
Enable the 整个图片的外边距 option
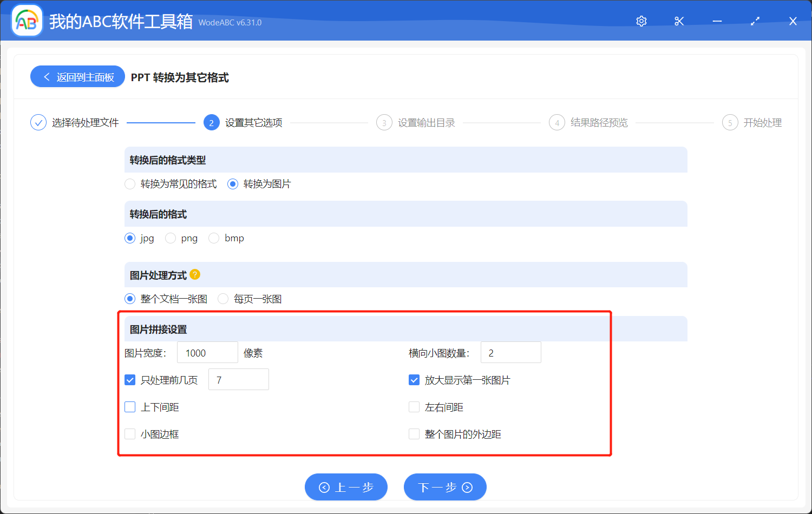tap(414, 433)
